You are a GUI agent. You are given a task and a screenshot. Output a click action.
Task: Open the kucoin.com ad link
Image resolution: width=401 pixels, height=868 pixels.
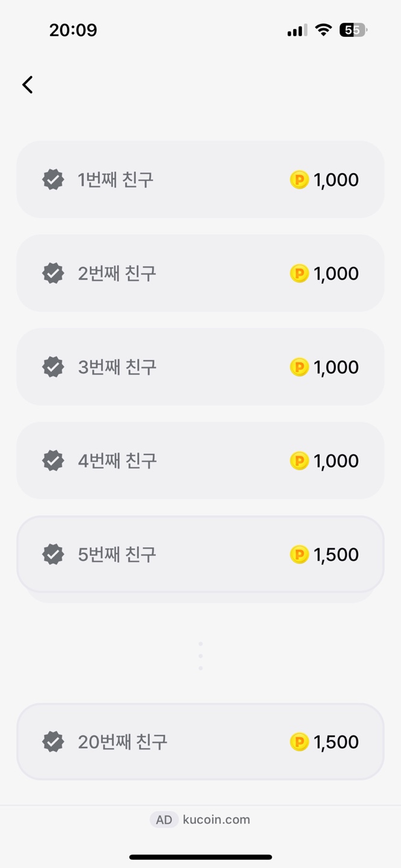pos(216,819)
